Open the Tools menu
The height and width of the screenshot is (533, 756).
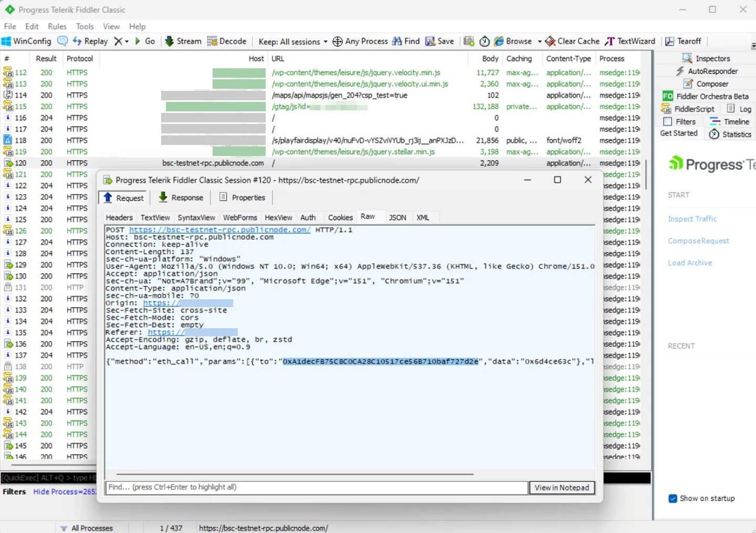(85, 26)
